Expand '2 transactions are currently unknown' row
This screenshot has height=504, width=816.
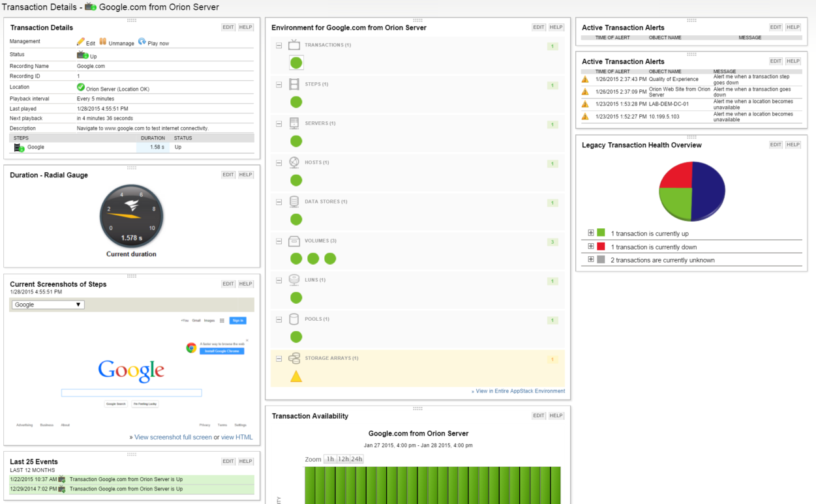tap(591, 259)
